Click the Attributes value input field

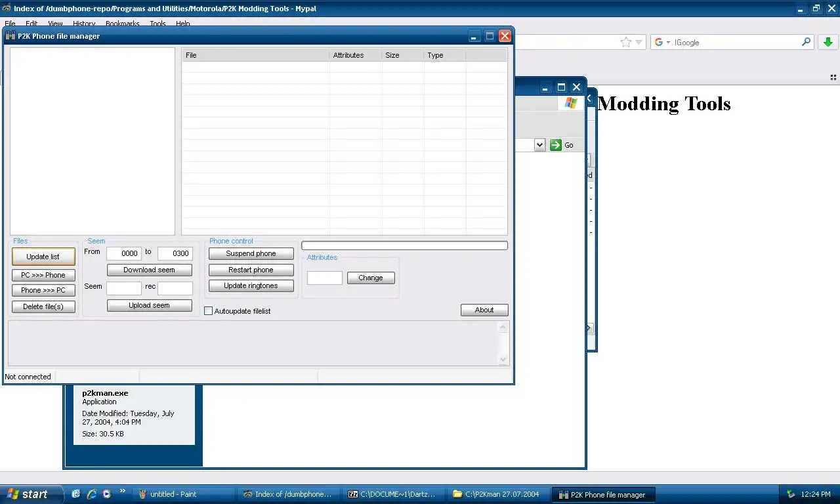coord(325,278)
